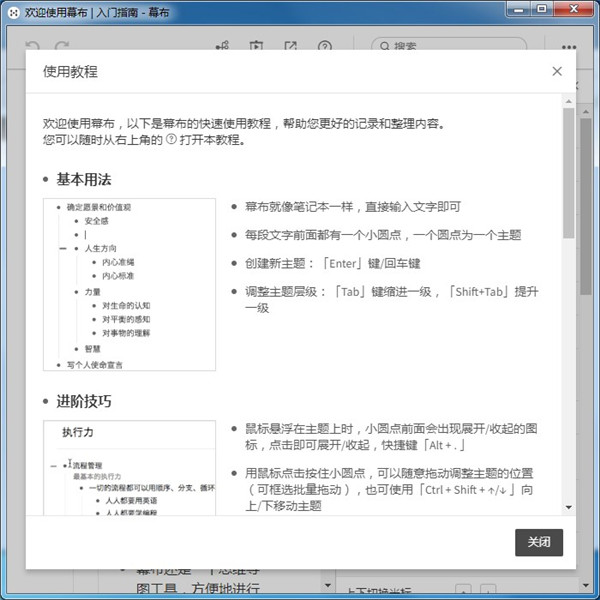Click the welcome line 欢迎使用幕布
The image size is (600, 600).
243,124
